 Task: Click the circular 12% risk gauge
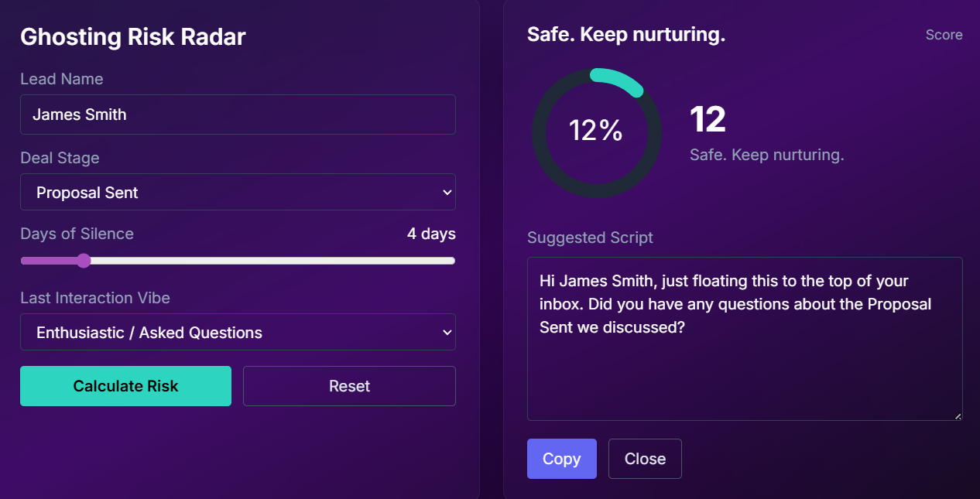[x=596, y=132]
